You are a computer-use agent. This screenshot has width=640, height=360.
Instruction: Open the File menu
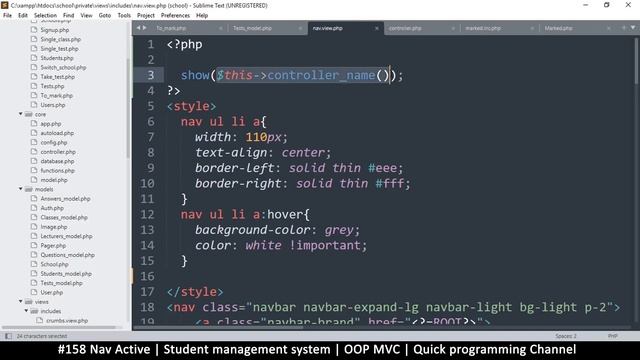[x=7, y=16]
